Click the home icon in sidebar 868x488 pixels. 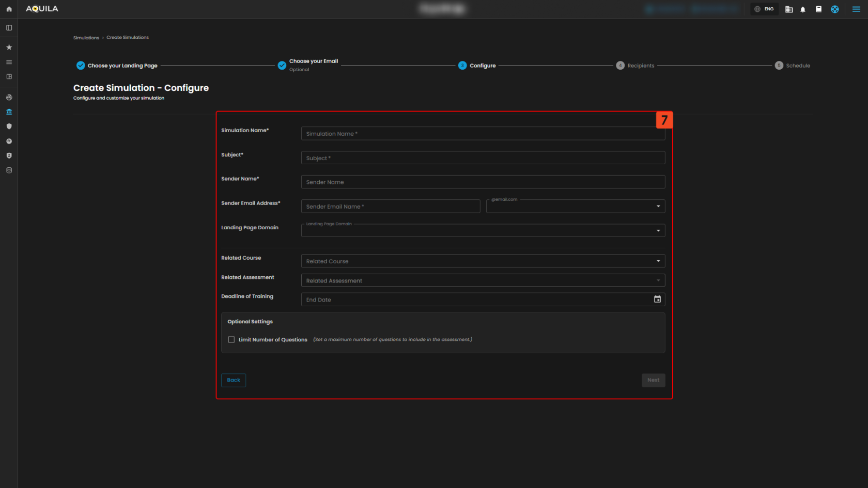pyautogui.click(x=9, y=9)
